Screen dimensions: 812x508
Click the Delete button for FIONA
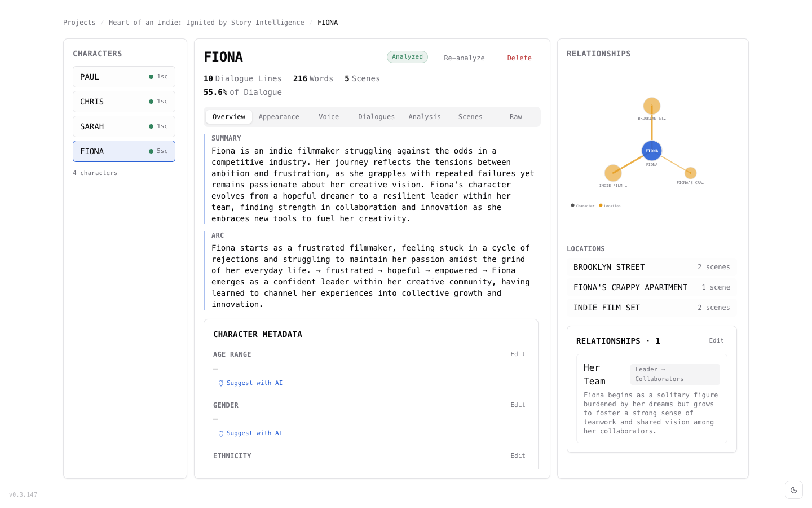(x=519, y=58)
